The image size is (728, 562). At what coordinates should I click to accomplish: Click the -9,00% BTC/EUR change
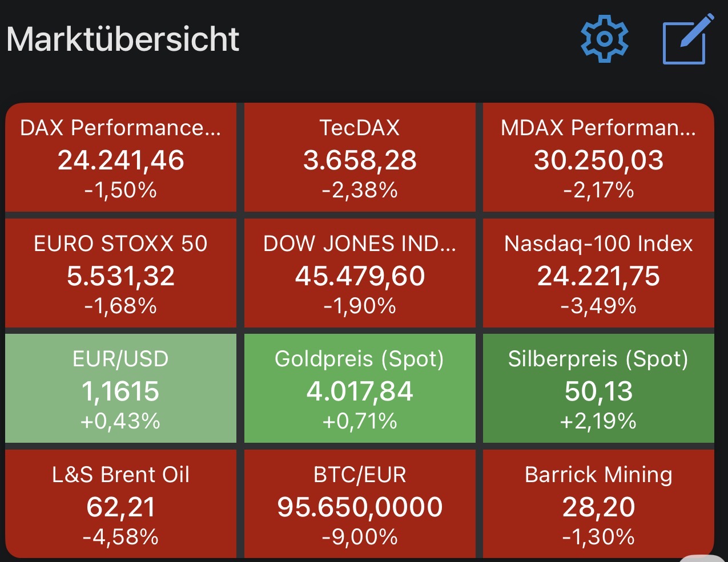tap(360, 537)
